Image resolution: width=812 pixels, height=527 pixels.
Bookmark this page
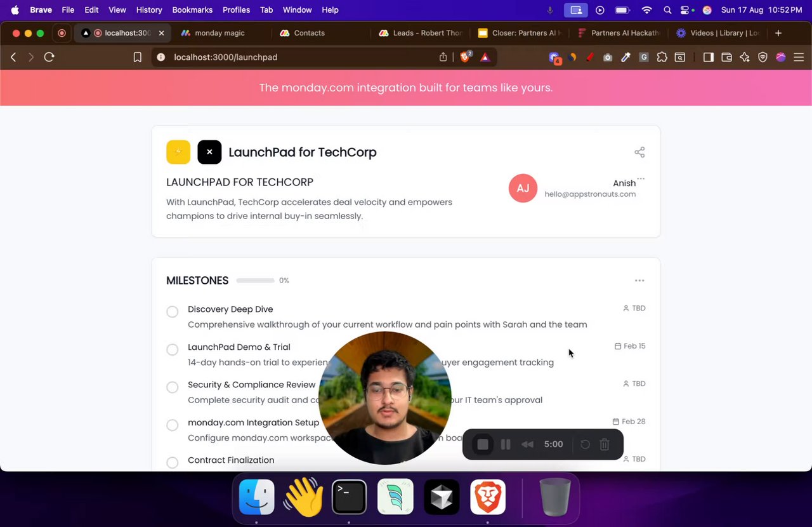pos(137,57)
